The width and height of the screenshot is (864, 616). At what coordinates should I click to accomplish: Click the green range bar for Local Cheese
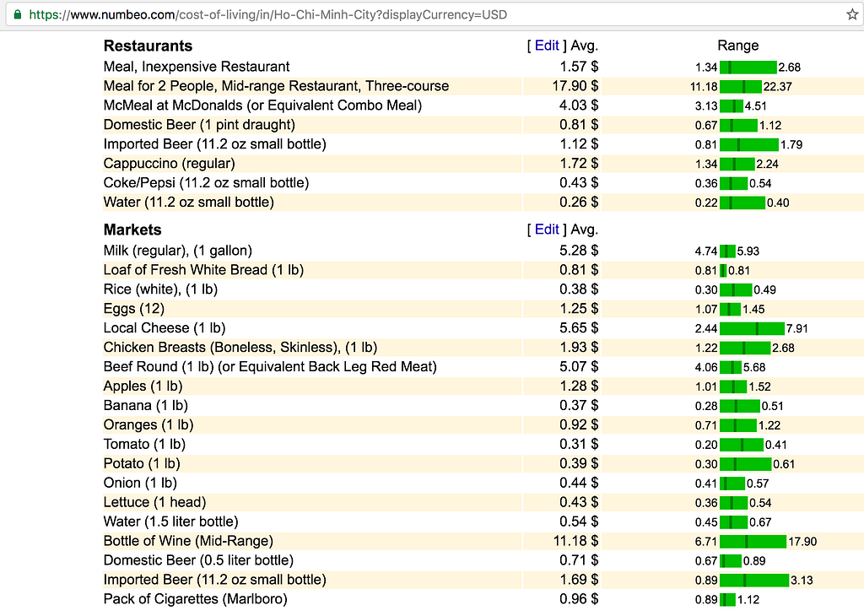pos(752,329)
